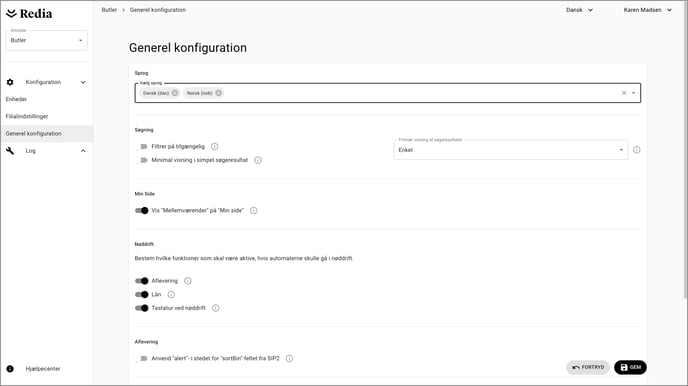688x386 pixels.
Task: Collapse the Konfiguration section chevron
Action: click(x=83, y=82)
